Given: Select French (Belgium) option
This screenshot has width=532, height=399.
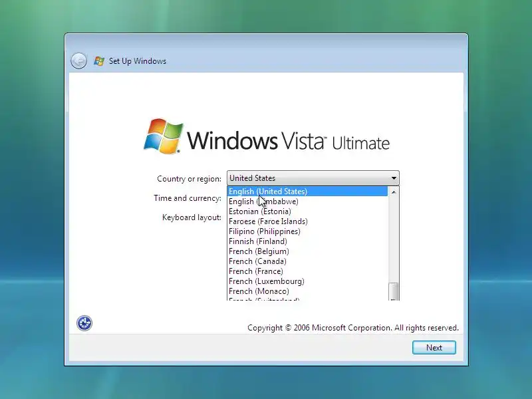Looking at the screenshot, I should 307,251.
